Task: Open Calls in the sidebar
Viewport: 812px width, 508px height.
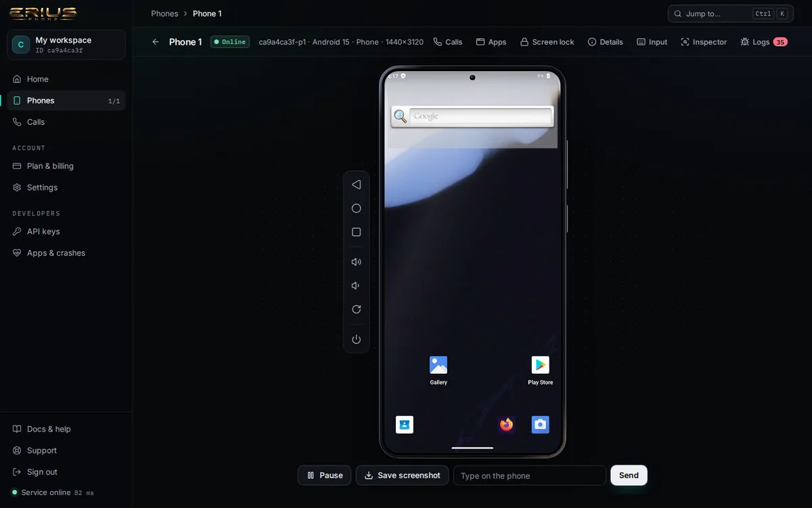Action: (66, 123)
